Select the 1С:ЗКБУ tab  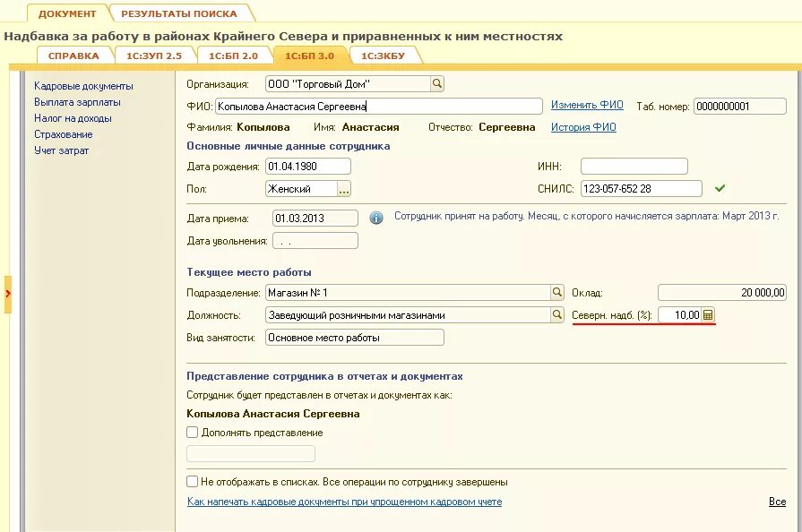(x=383, y=56)
